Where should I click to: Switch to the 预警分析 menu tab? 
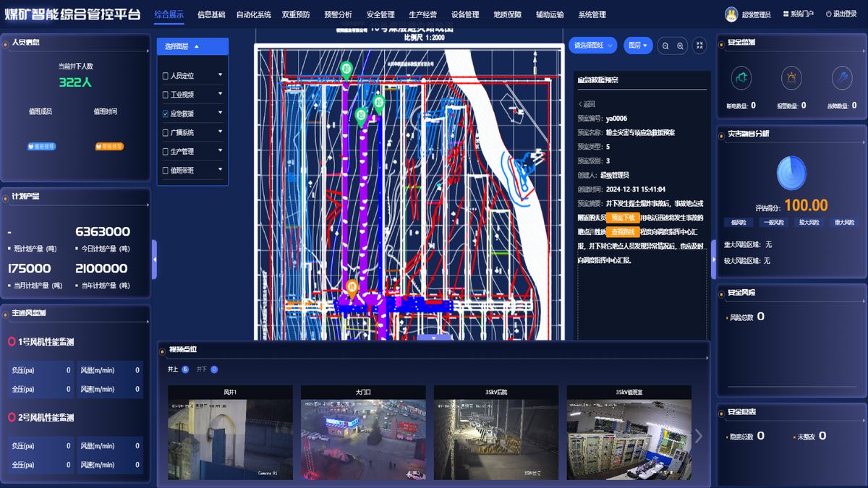tap(339, 14)
